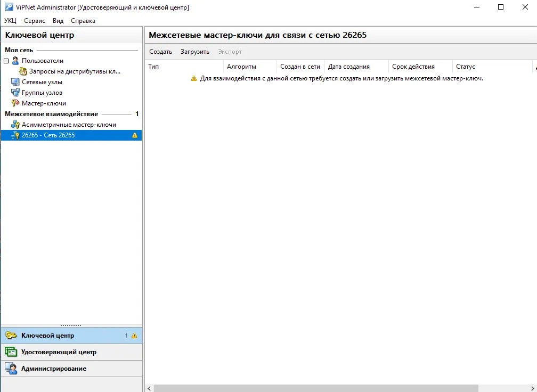This screenshot has height=392, width=537.
Task: Click the Удостоверяющий центр certificate icon
Action: [x=11, y=352]
